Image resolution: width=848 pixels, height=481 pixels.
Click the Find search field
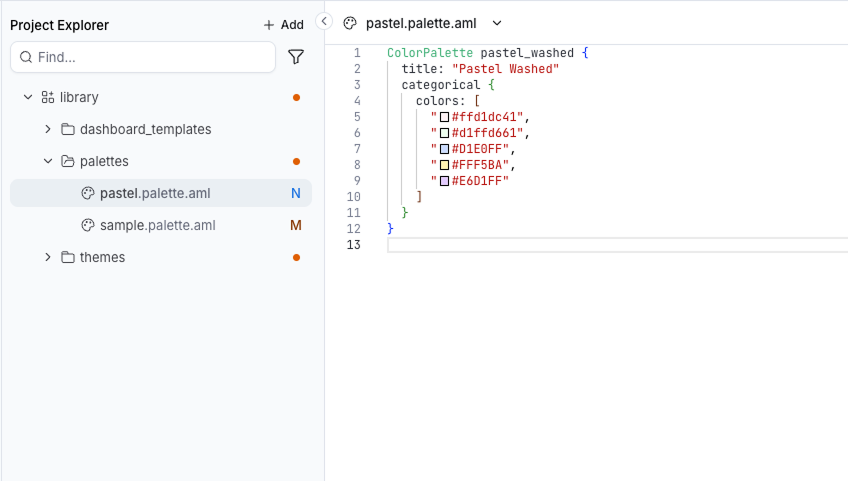coord(143,57)
